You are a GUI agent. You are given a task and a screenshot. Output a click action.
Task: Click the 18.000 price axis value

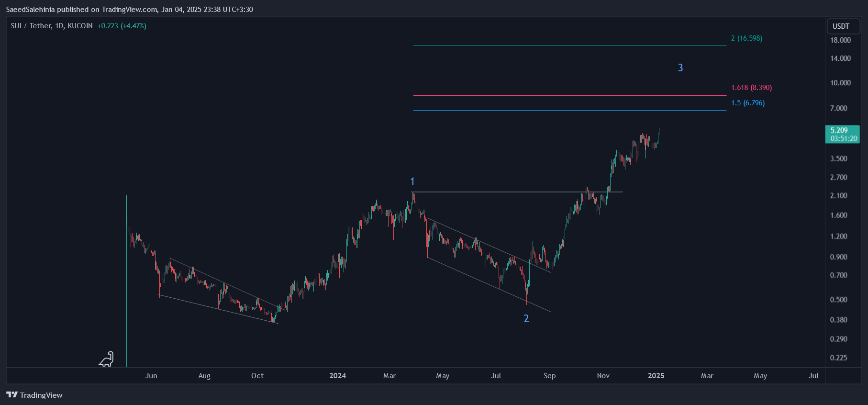[841, 40]
